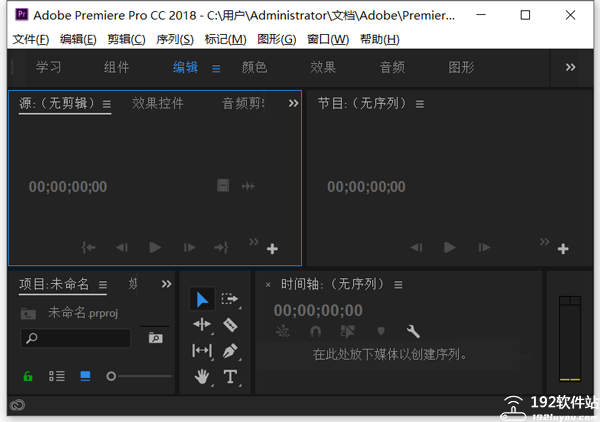Screen dimensions: 600x422
Task: Open Button Editor plus in Program monitor
Action: [563, 249]
